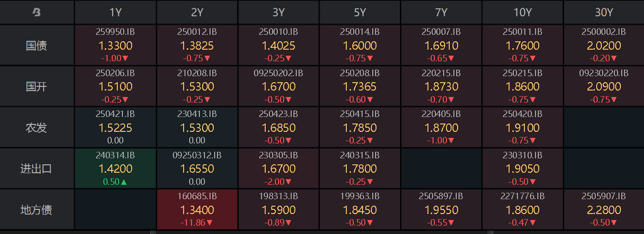This screenshot has height=234, width=644.
Task: Select the 2271776.IB local bond cell
Action: pos(523,209)
